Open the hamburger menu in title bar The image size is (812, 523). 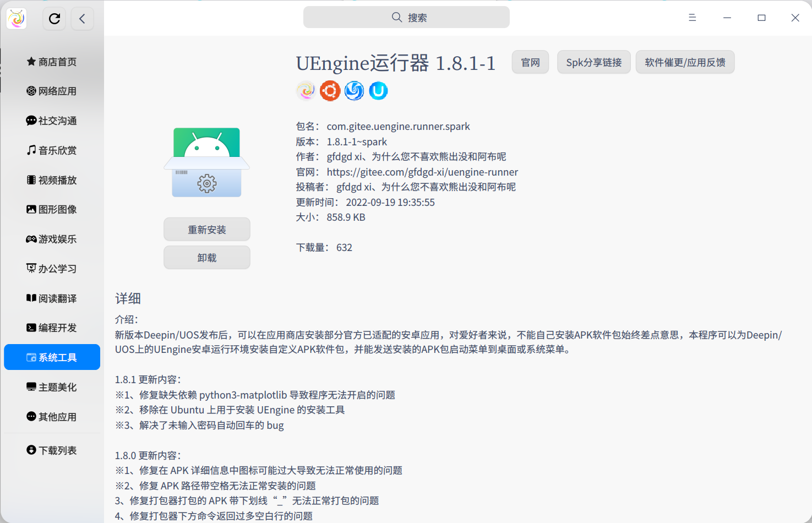tap(692, 17)
